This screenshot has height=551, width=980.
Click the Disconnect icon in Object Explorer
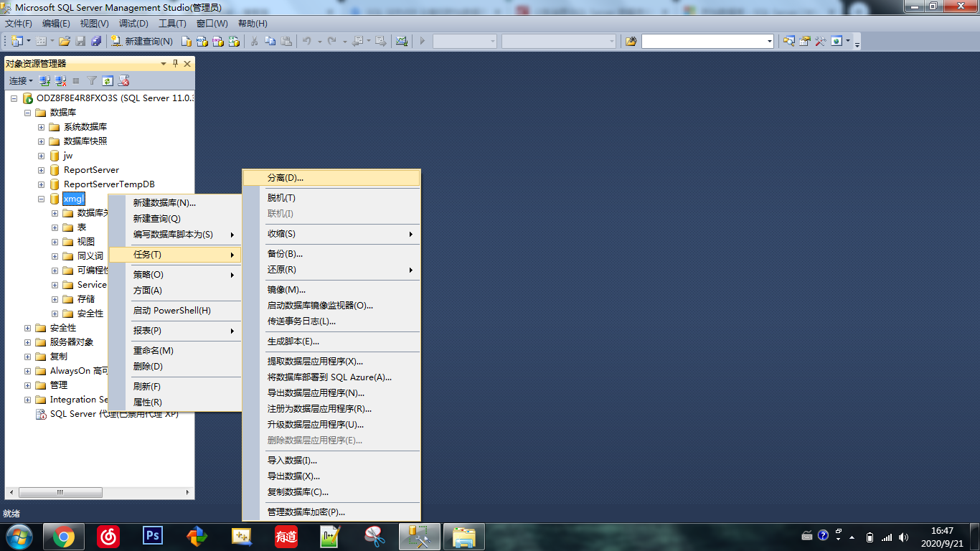point(60,80)
